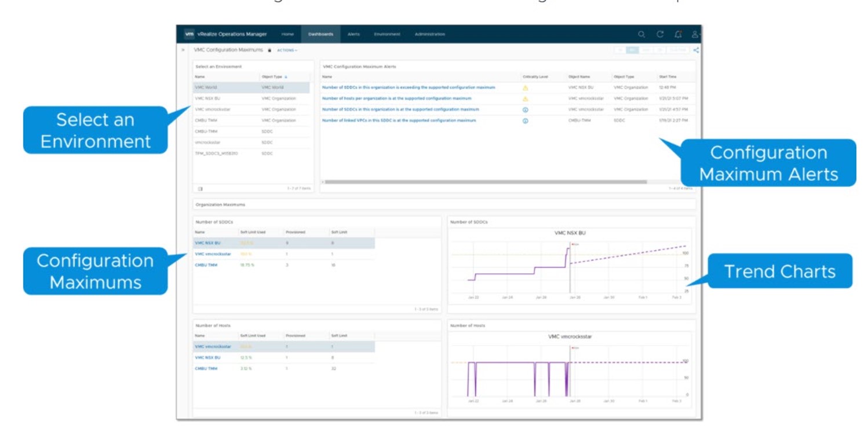
Task: Click the share dashboard icon
Action: click(696, 50)
